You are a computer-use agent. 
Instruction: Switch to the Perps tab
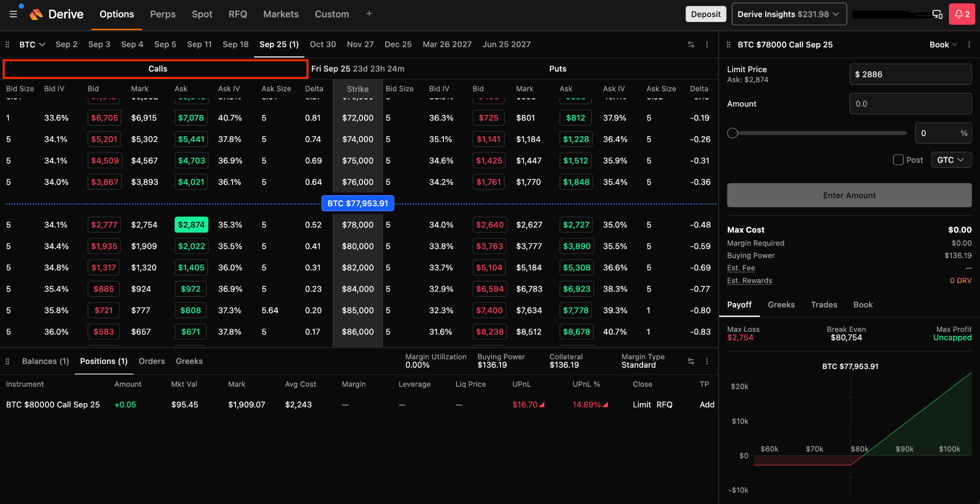point(163,14)
